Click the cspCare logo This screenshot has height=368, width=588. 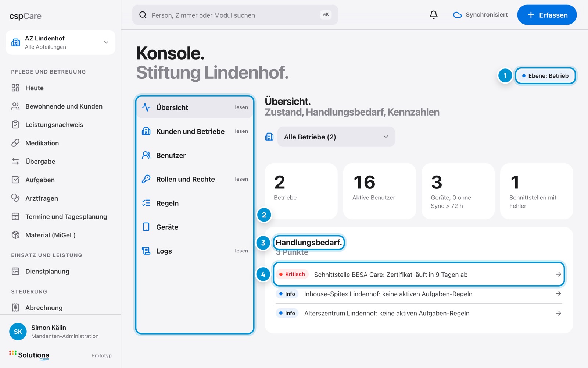tap(25, 16)
